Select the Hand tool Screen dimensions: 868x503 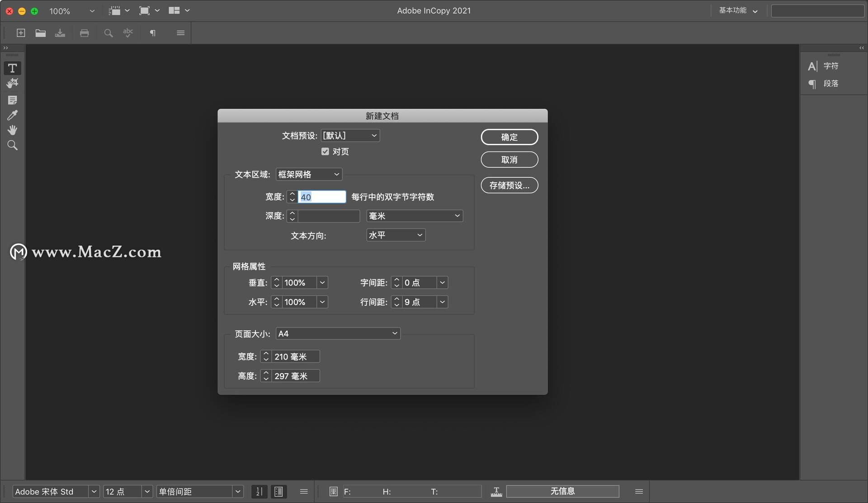[12, 130]
